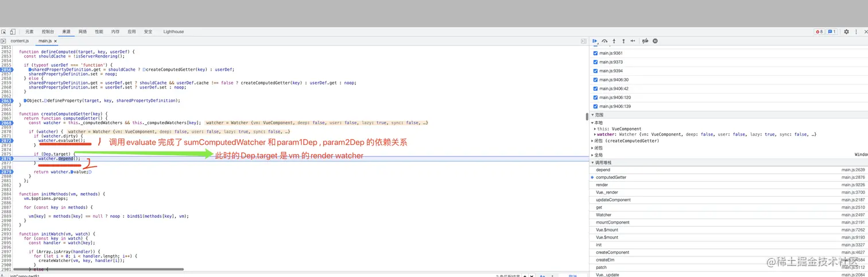This screenshot has height=277, width=868.
Task: Open the 内存 memory panel tab
Action: click(115, 32)
